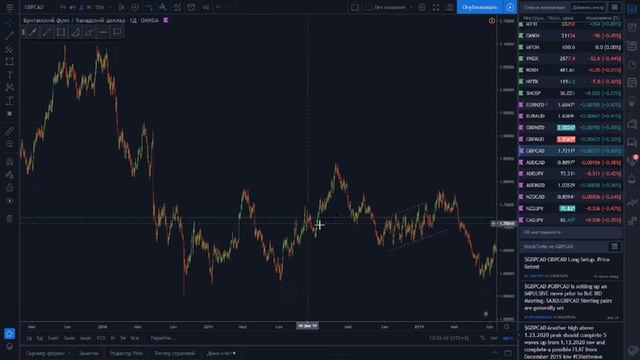The image size is (640, 360).
Task: Toggle the percent scale button
Action: (483, 338)
